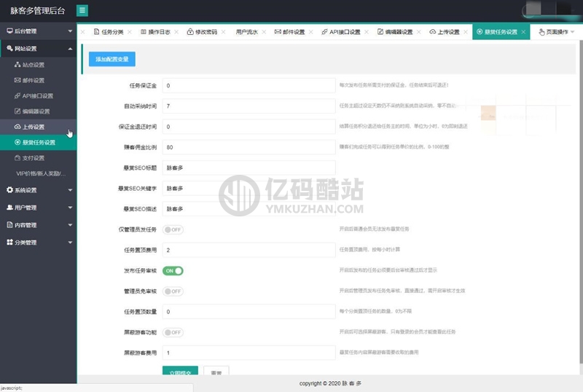Focus the 屏蔽游客费用 input field

pos(249,353)
